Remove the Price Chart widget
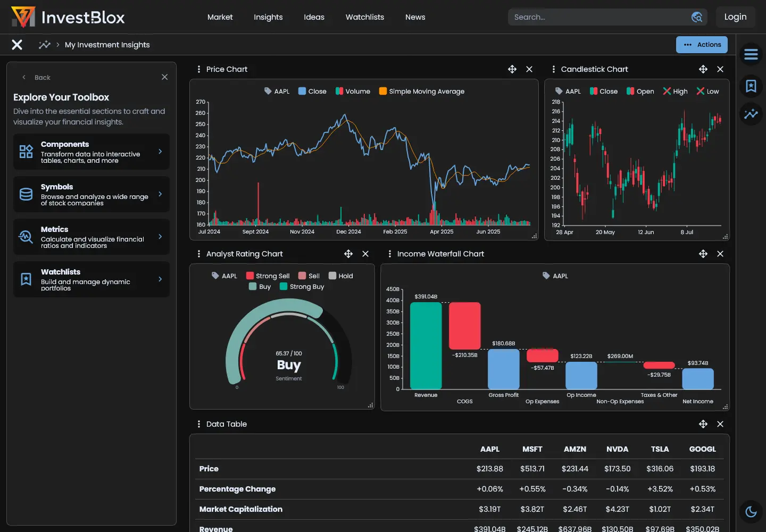766x532 pixels. pyautogui.click(x=529, y=69)
